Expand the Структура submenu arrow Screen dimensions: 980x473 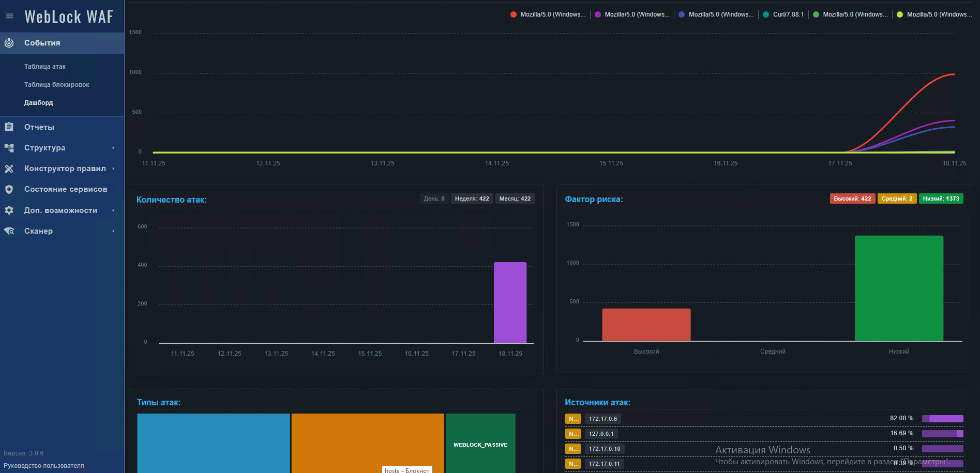(113, 148)
